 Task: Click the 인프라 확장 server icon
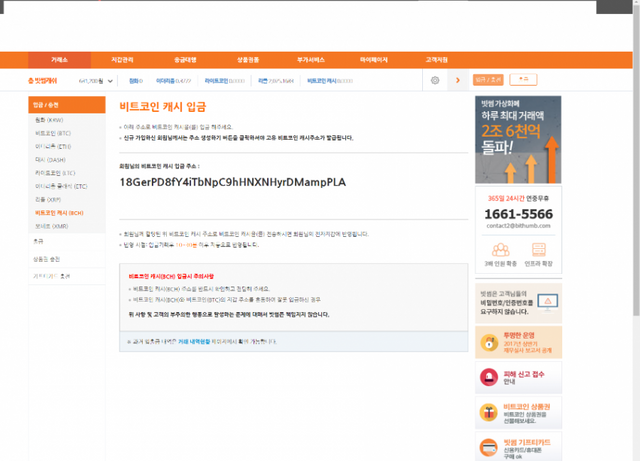click(539, 250)
